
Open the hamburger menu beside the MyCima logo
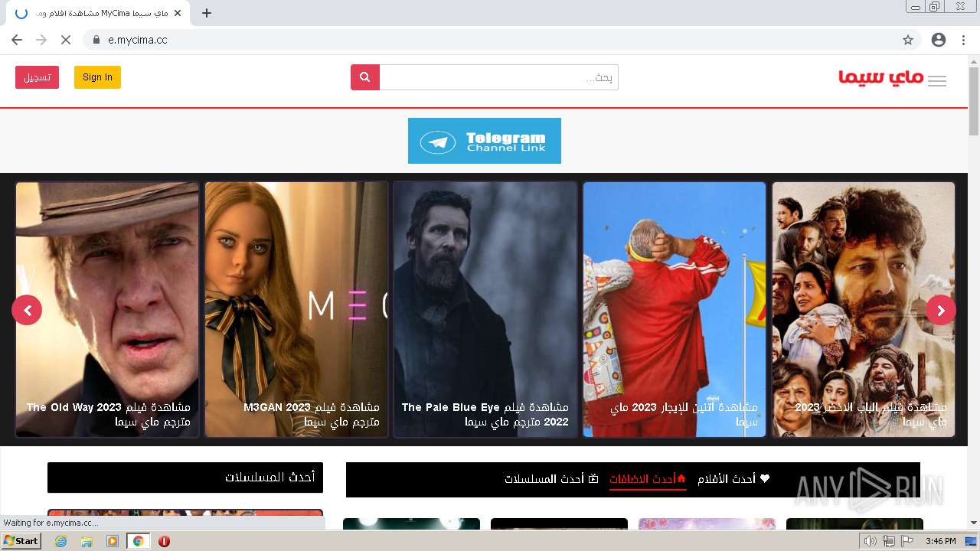(x=937, y=81)
